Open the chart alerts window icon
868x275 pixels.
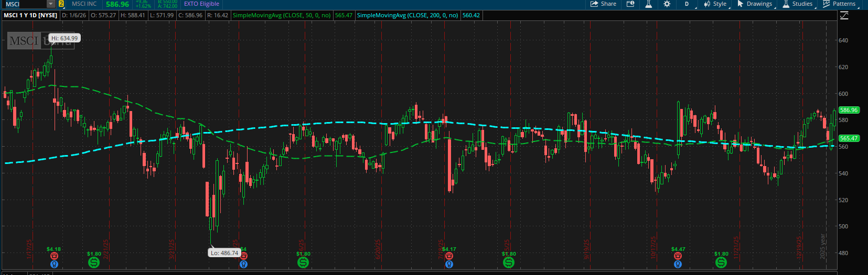(630, 4)
